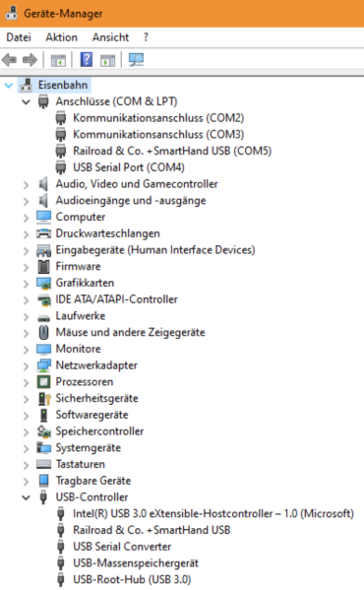Click the Geräte-Manager title bar icon
Image resolution: width=364 pixels, height=590 pixels.
click(12, 13)
